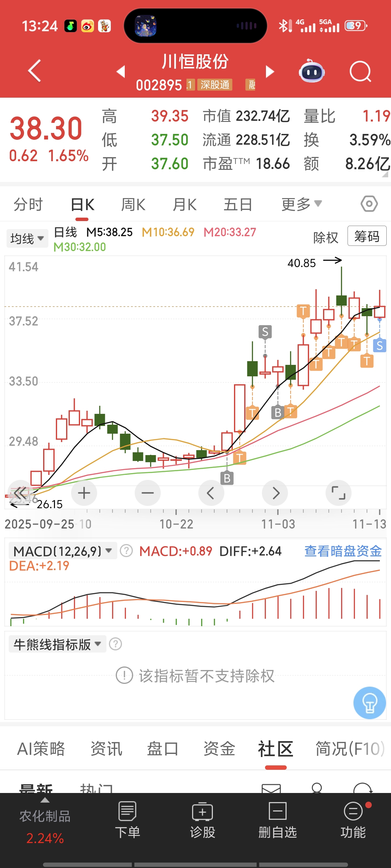Tap the 融 margin tag
Viewport: 391px width, 868px height.
[250, 85]
